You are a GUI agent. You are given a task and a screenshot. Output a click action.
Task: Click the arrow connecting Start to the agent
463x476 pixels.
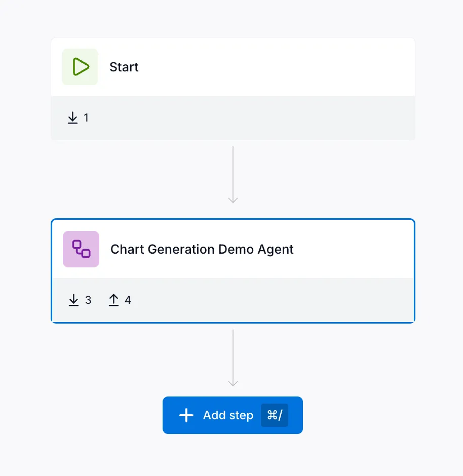point(233,175)
